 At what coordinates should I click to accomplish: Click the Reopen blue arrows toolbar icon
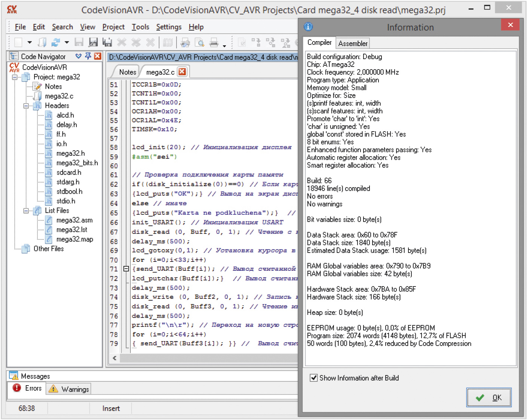click(x=56, y=43)
